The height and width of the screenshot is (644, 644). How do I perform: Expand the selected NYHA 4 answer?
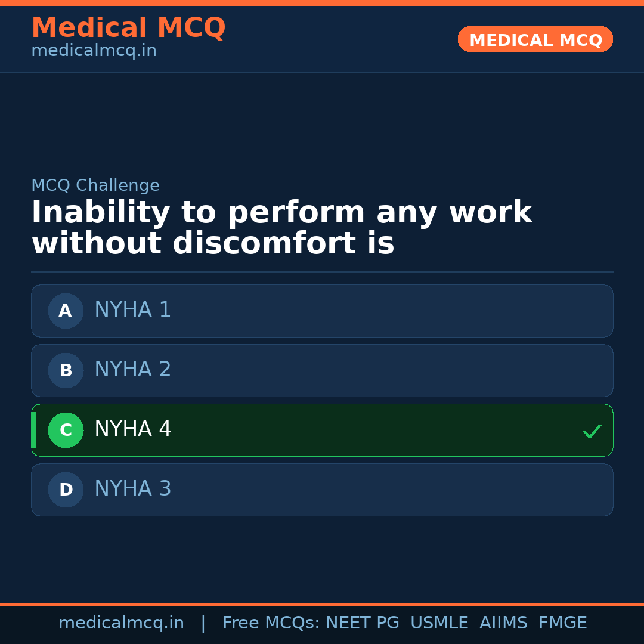pyautogui.click(x=322, y=430)
